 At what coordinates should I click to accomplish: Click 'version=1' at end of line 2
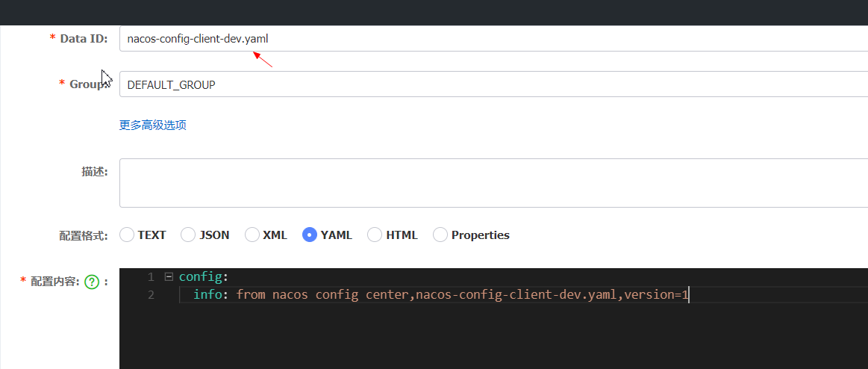click(656, 295)
